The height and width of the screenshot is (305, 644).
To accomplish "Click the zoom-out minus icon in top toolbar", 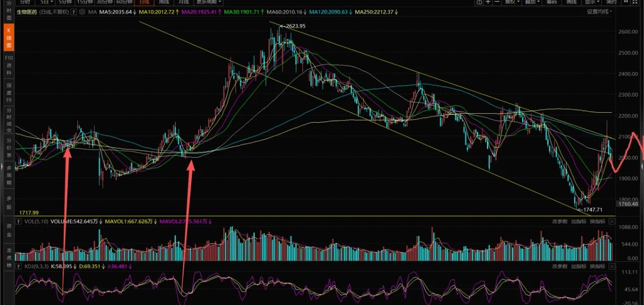I will click(x=497, y=2).
